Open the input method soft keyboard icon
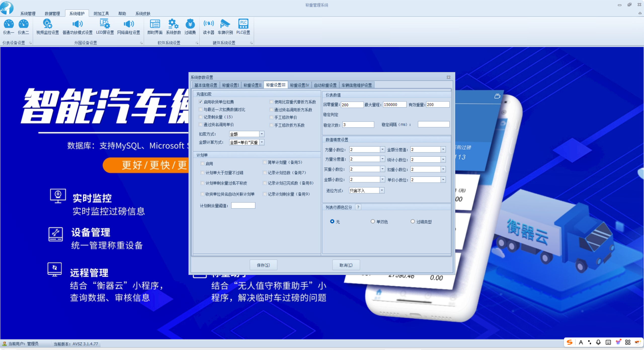644x350 pixels. [608, 342]
